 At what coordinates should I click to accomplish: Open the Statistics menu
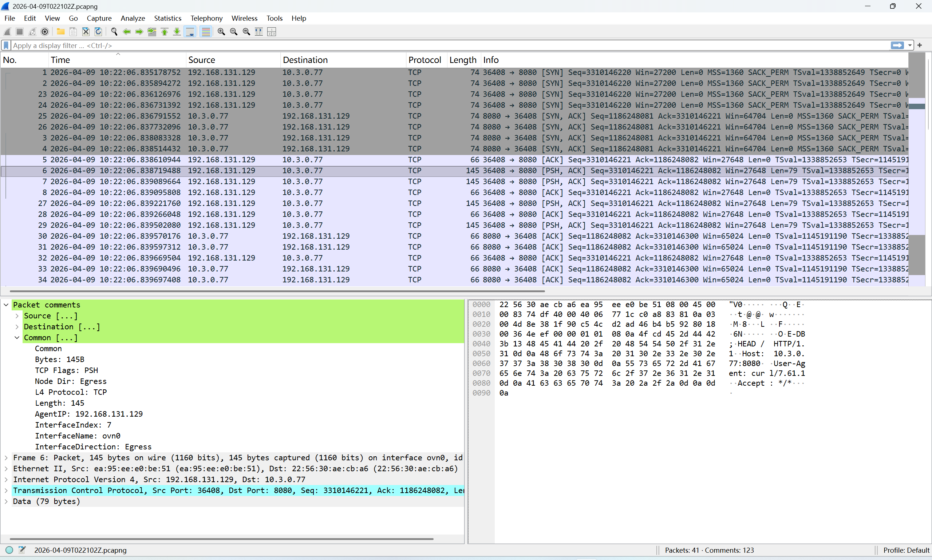click(x=167, y=18)
